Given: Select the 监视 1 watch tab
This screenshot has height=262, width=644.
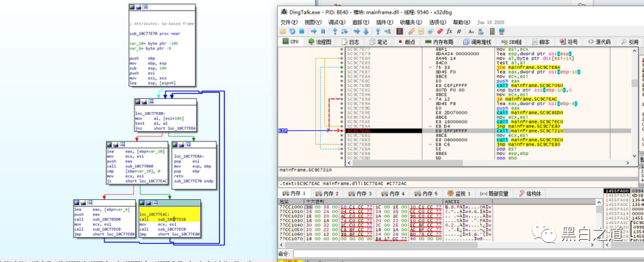Looking at the screenshot, I should (x=459, y=193).
